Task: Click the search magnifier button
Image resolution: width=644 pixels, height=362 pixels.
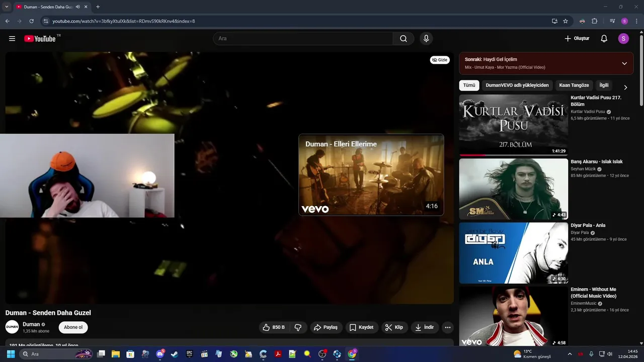Action: [x=404, y=39]
